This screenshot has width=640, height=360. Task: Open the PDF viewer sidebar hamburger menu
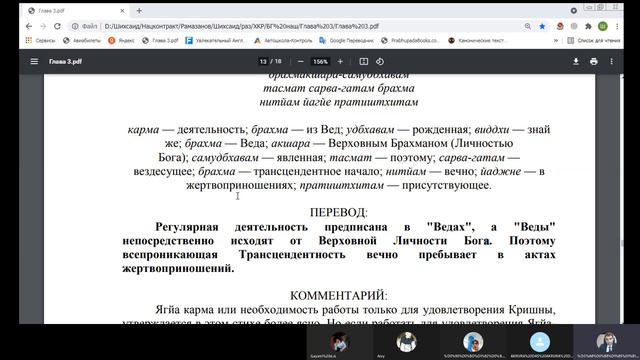pyautogui.click(x=34, y=62)
